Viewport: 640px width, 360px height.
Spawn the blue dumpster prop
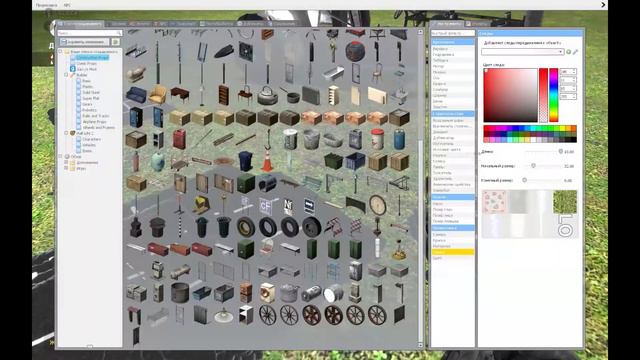[356, 162]
